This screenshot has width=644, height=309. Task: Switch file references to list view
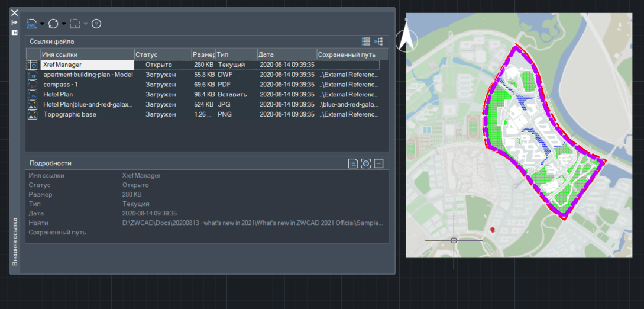(x=366, y=41)
